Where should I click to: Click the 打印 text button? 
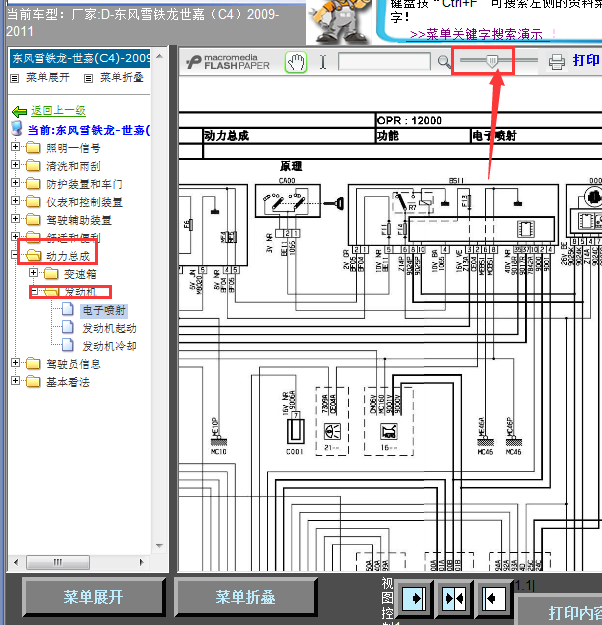click(586, 60)
